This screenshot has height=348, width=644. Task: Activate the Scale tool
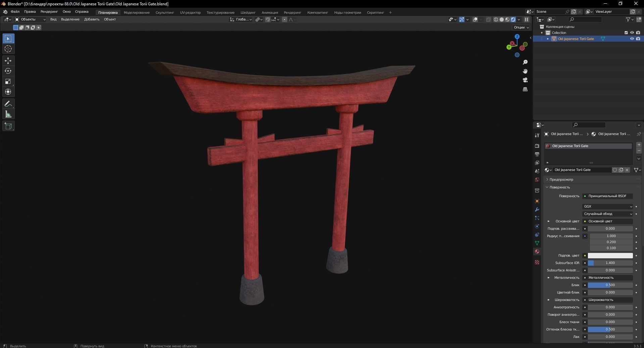(8, 81)
